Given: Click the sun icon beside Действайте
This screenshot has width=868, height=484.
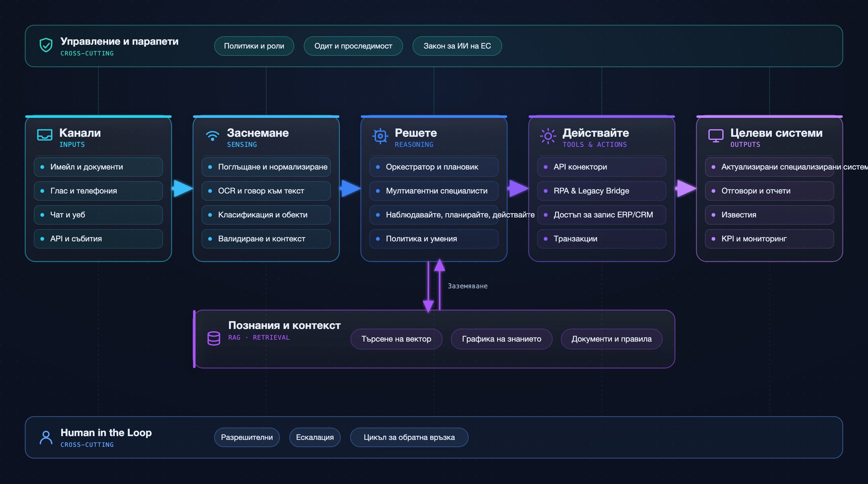Looking at the screenshot, I should click(548, 136).
